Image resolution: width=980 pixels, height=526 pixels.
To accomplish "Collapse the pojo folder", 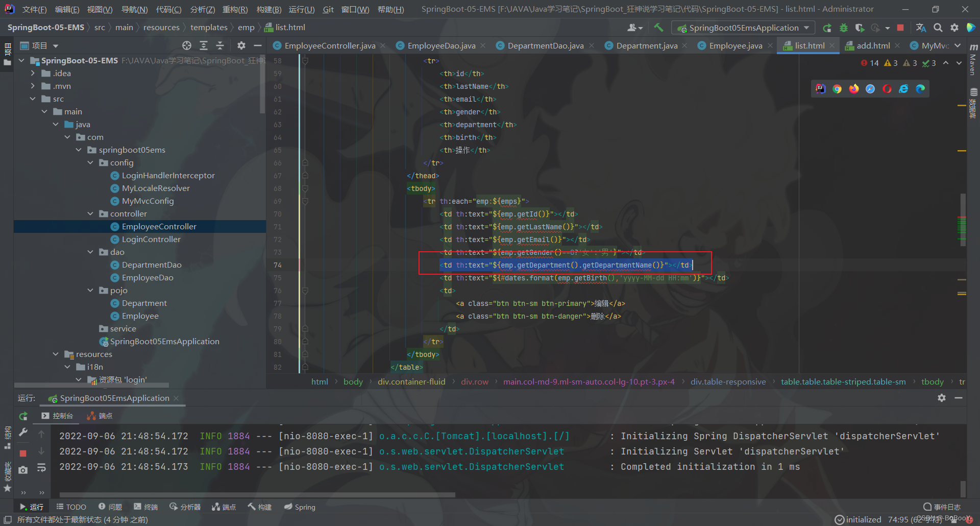I will (x=90, y=291).
